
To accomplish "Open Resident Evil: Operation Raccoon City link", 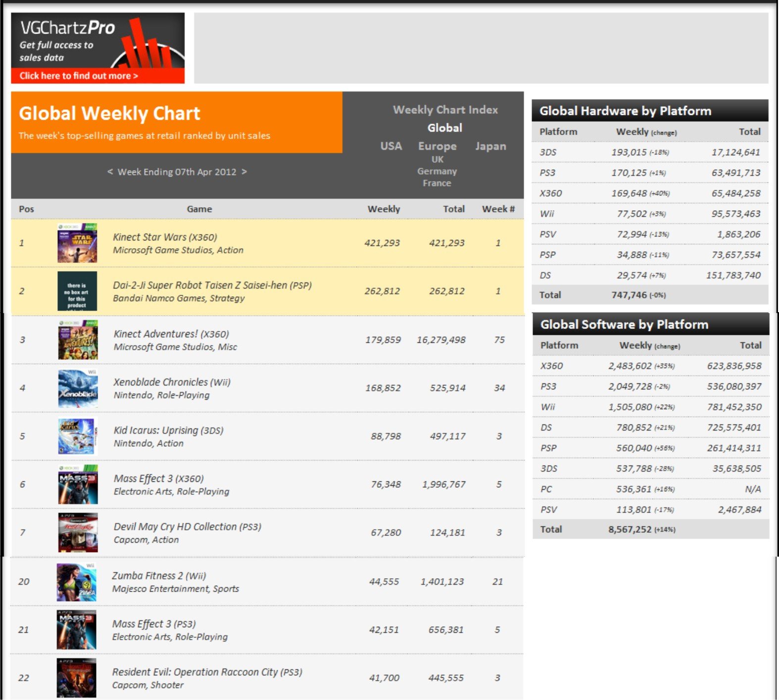I will [x=207, y=672].
